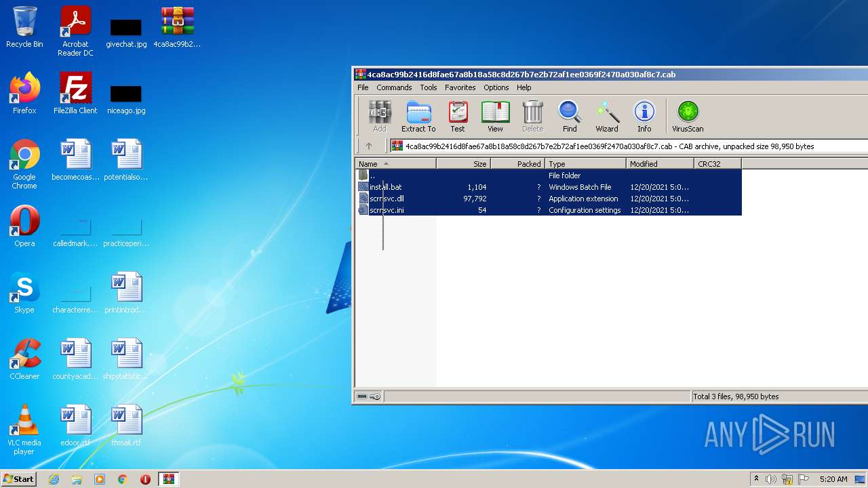Select thmail.rtf desktop file
The height and width of the screenshot is (488, 868).
126,426
